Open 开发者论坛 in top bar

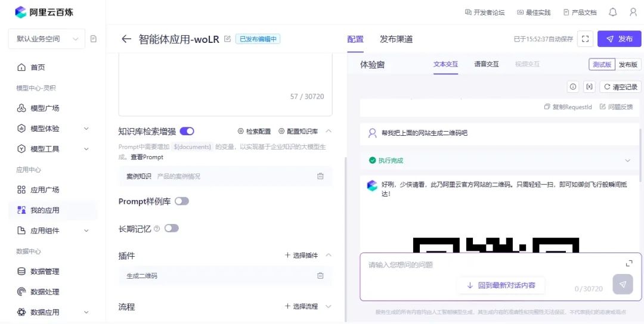[485, 13]
